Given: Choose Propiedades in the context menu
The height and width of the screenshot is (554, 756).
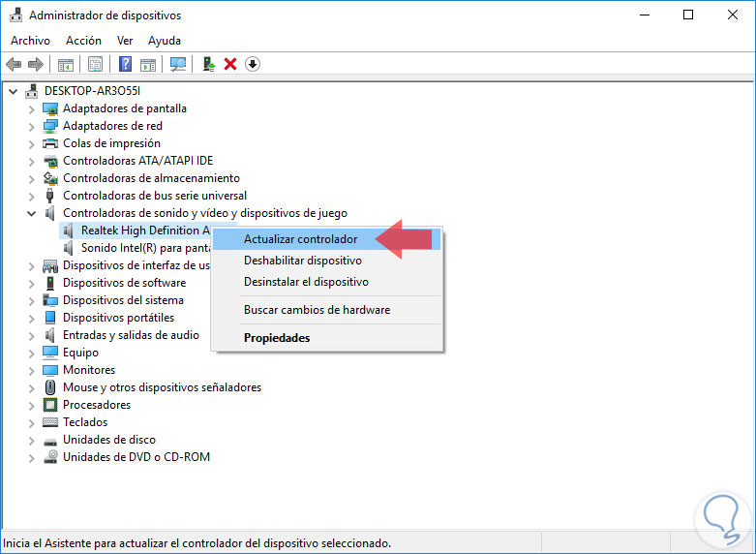Looking at the screenshot, I should point(326,338).
